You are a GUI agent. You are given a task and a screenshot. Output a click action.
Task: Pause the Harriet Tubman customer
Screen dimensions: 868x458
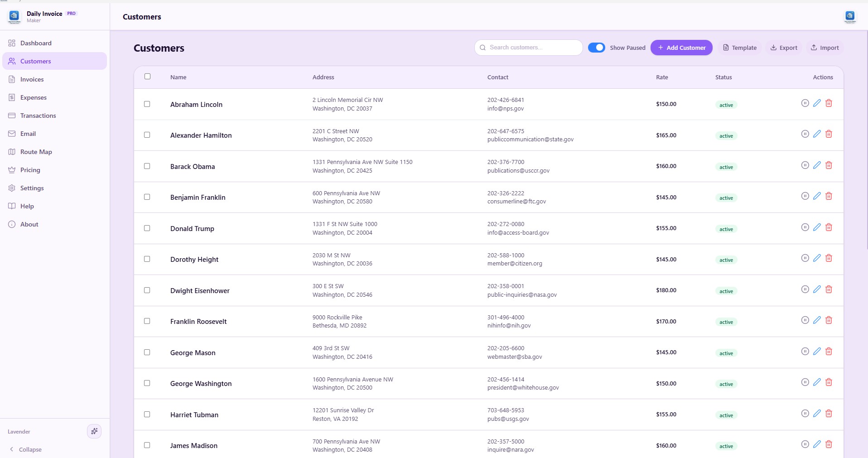[x=805, y=414]
